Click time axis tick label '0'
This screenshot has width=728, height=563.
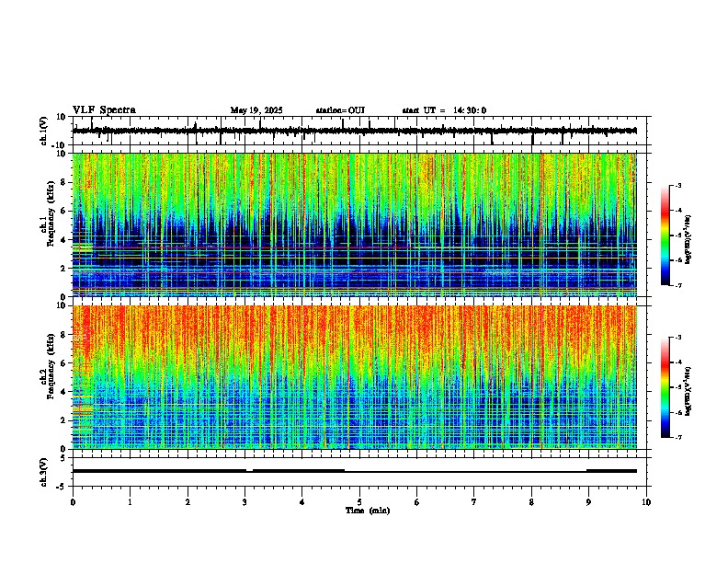[x=73, y=502]
